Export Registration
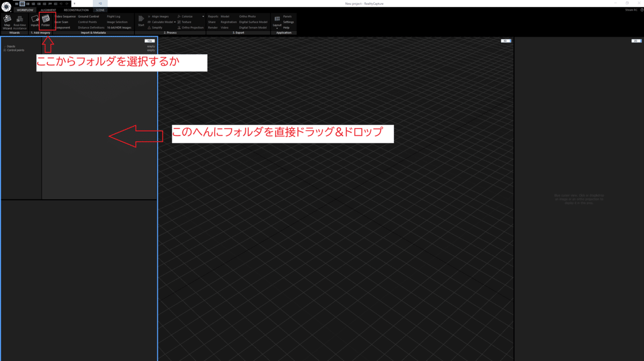This screenshot has width=644, height=361. pyautogui.click(x=229, y=22)
